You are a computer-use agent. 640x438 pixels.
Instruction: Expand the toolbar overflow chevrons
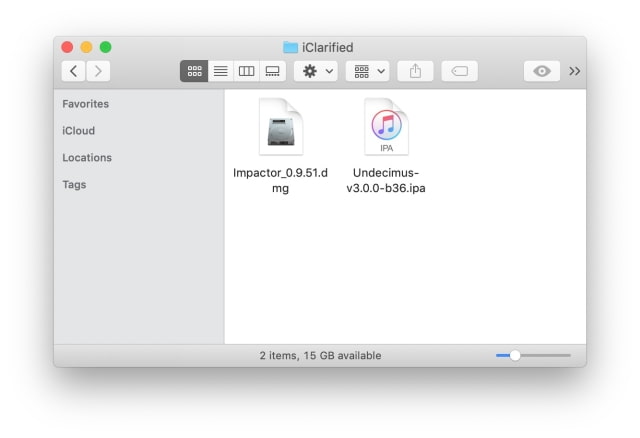click(x=575, y=71)
